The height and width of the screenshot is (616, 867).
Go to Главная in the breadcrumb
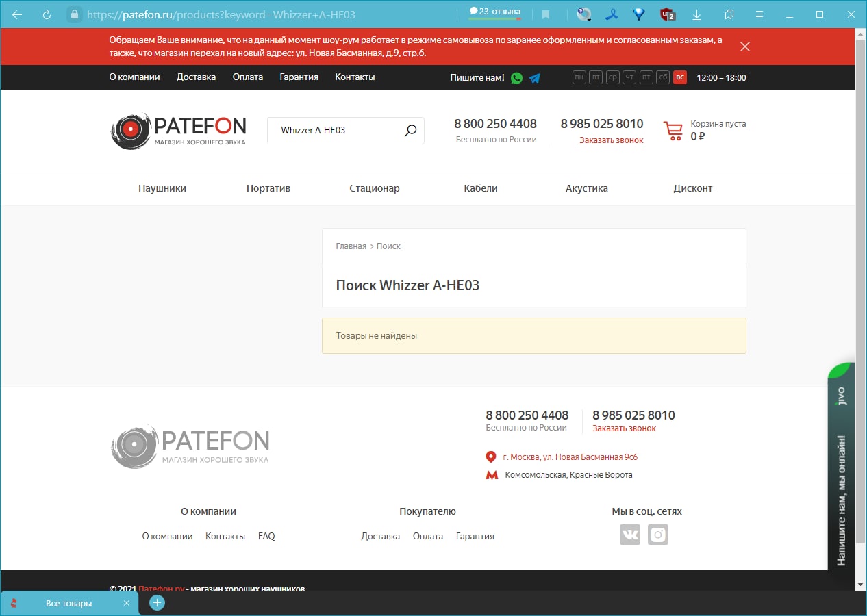point(351,246)
